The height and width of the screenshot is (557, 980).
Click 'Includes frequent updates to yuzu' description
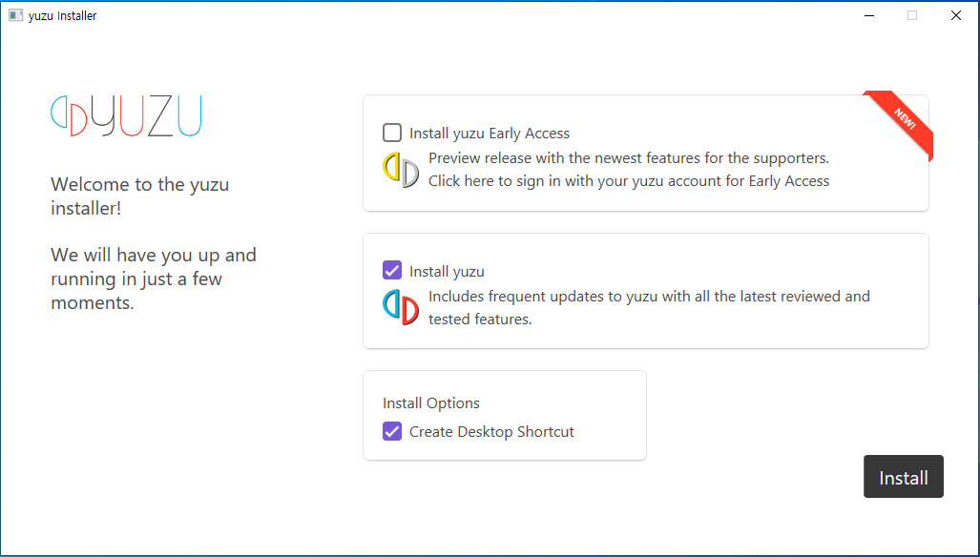(x=650, y=307)
